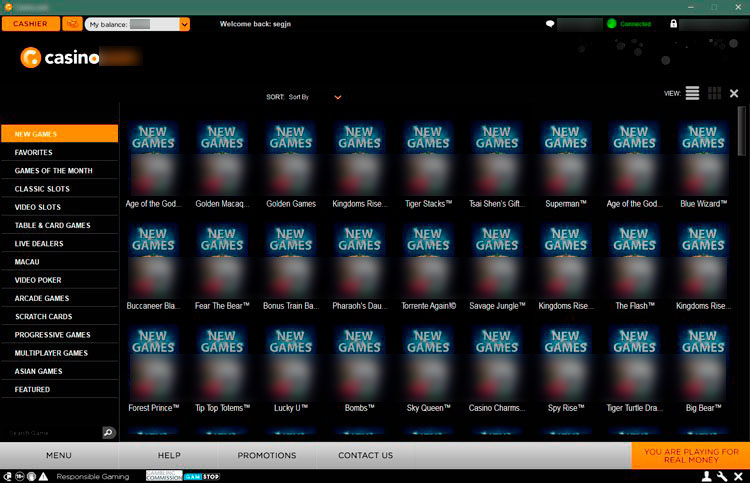Select the New Games category

[60, 134]
